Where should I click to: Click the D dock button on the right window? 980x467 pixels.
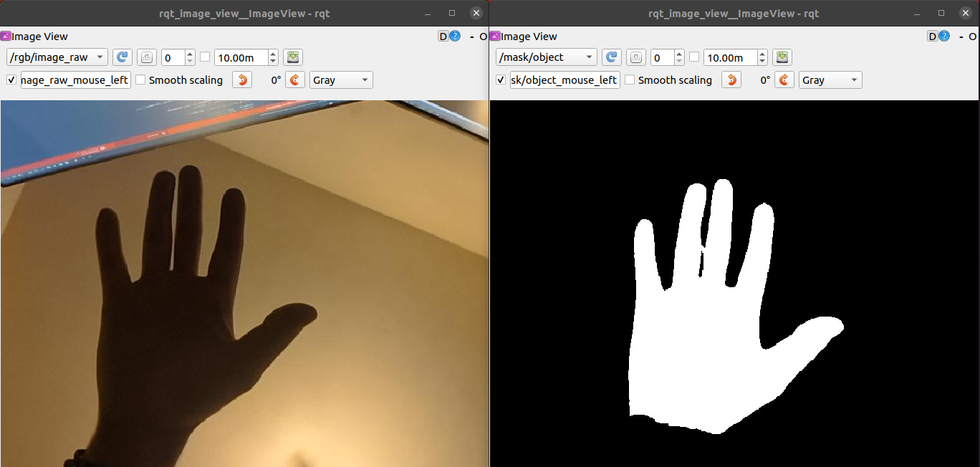point(932,36)
